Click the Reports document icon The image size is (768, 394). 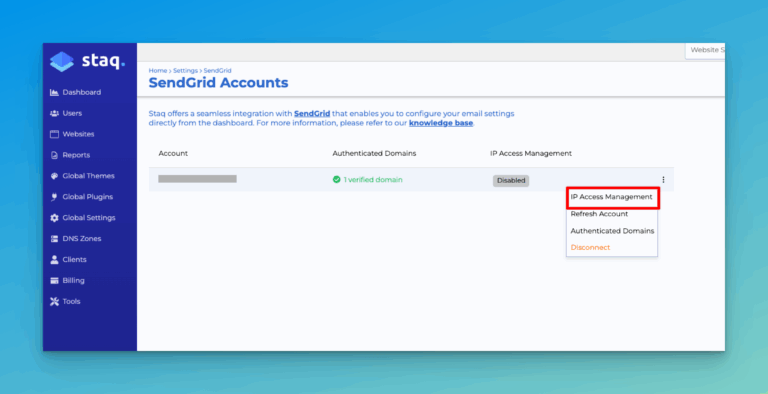(54, 155)
